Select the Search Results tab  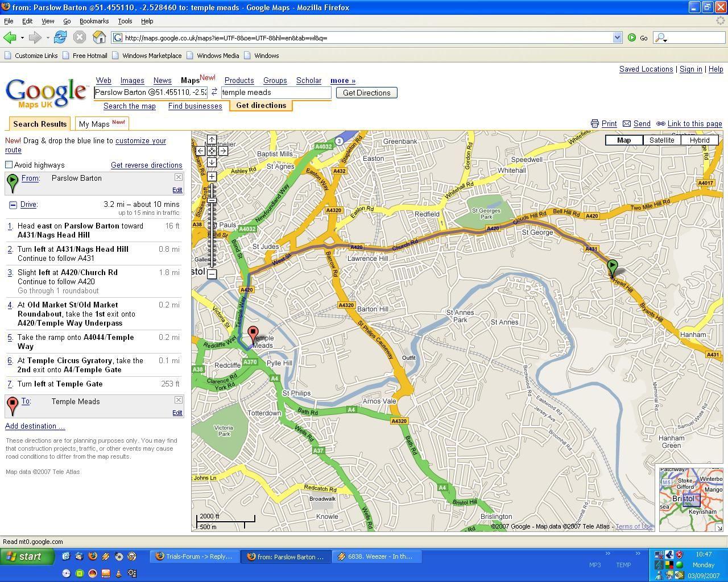point(40,123)
